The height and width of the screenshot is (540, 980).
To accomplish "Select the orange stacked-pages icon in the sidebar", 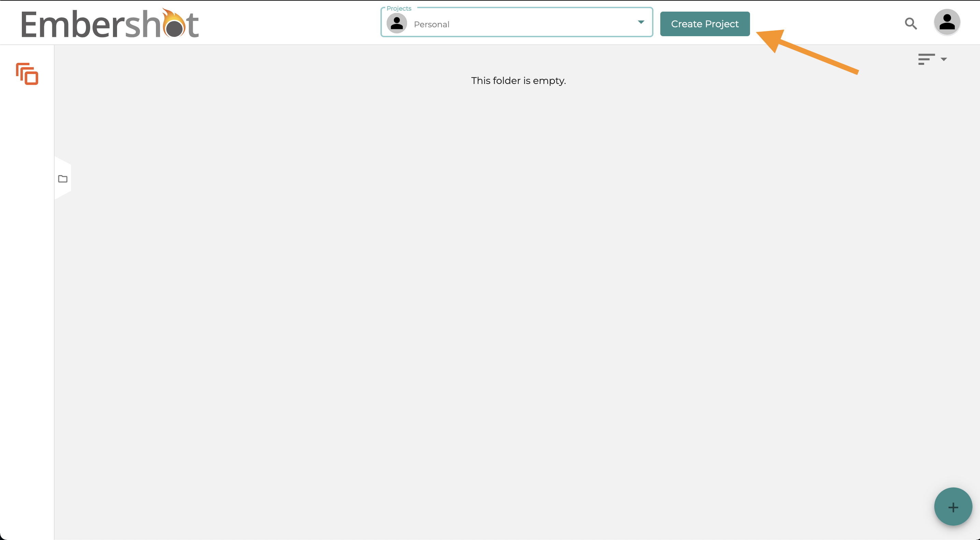I will 27,74.
